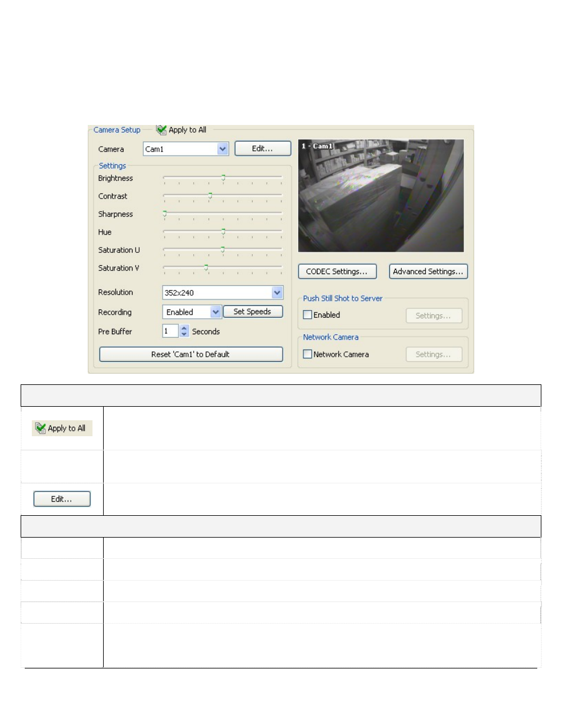Click the Edit... button image in the table
This screenshot has height=728, width=562.
point(62,499)
